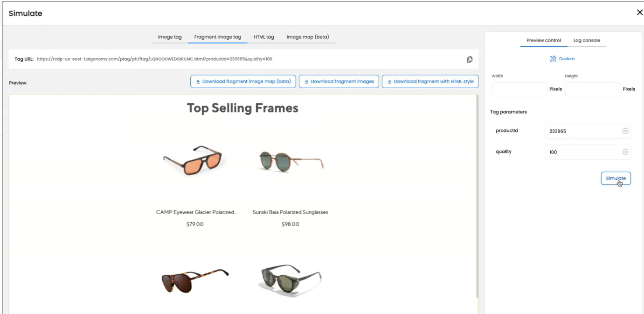Select the Preview control tab
This screenshot has height=314, width=644.
[544, 41]
